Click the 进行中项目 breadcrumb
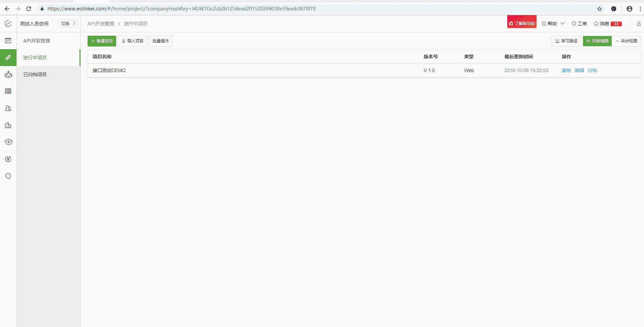 136,24
